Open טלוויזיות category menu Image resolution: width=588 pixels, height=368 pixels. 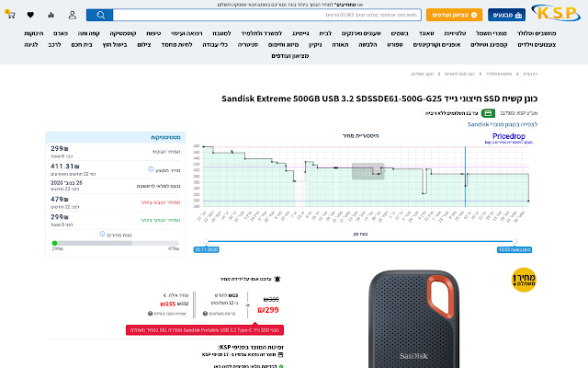(455, 33)
